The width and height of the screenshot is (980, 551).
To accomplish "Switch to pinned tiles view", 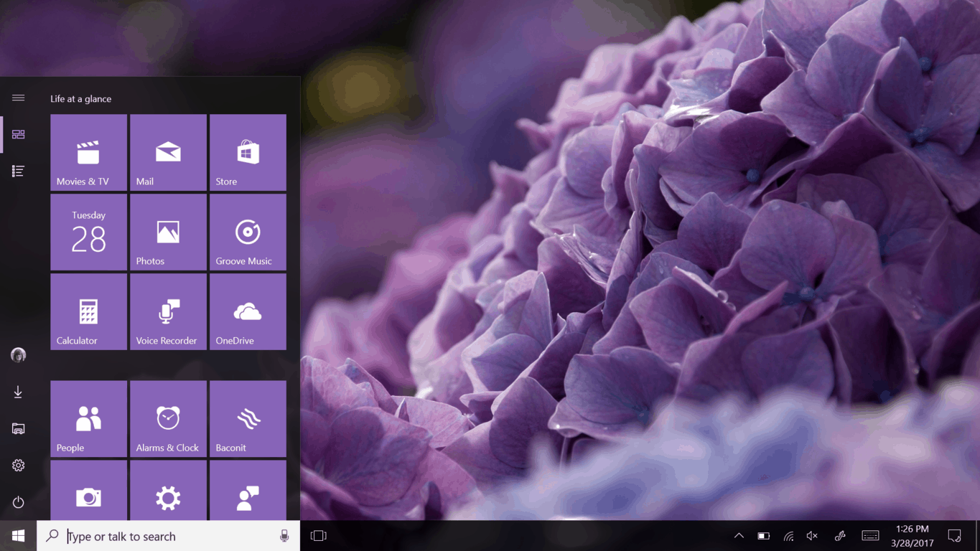I will (x=19, y=134).
